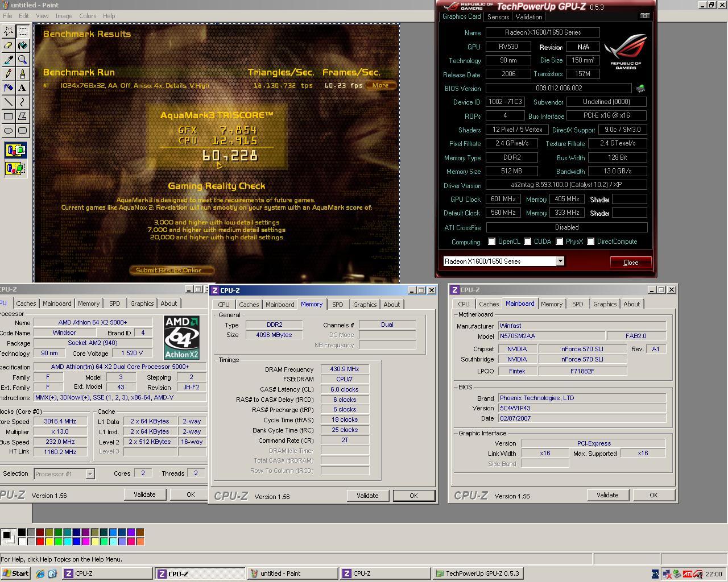Set opaque selection mode in Paint toolbox
Screen dimensions: 728x582
(x=15, y=151)
